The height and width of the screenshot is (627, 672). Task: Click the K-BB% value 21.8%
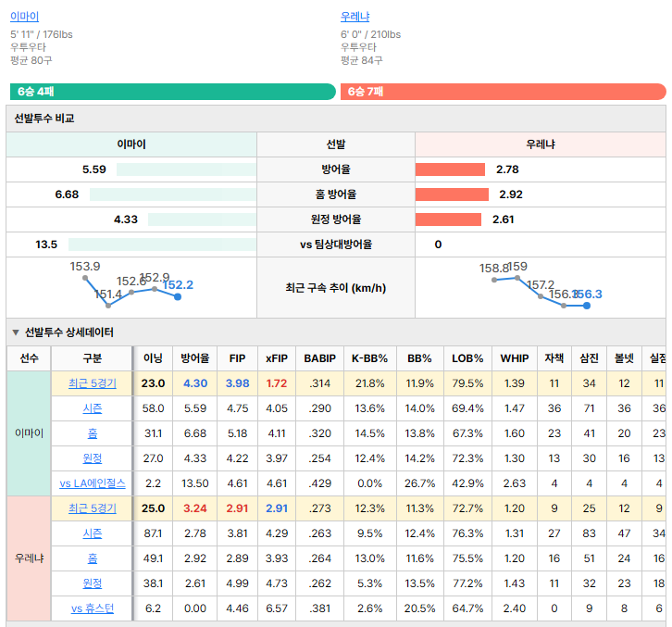click(x=370, y=383)
